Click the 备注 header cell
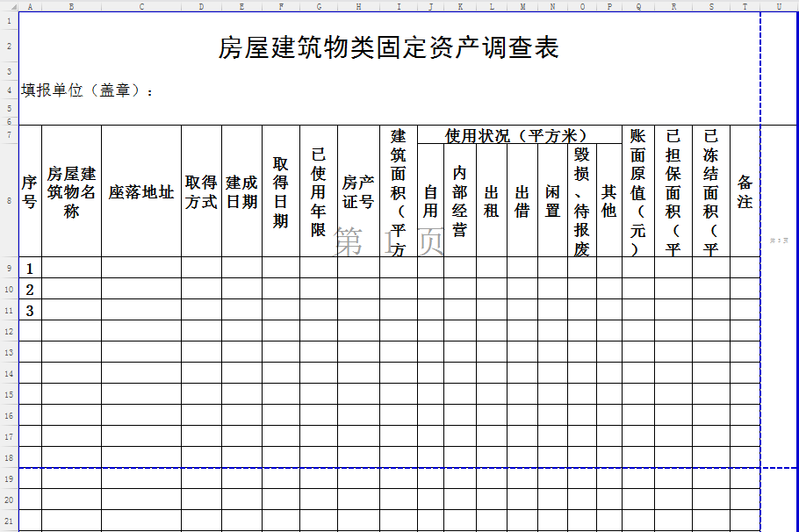This screenshot has width=799, height=532. (x=745, y=191)
